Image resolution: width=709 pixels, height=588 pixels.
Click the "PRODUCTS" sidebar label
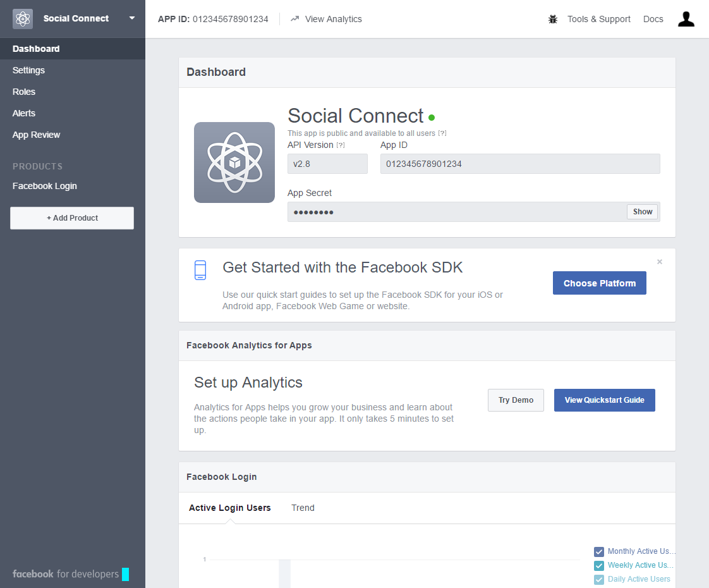37,166
